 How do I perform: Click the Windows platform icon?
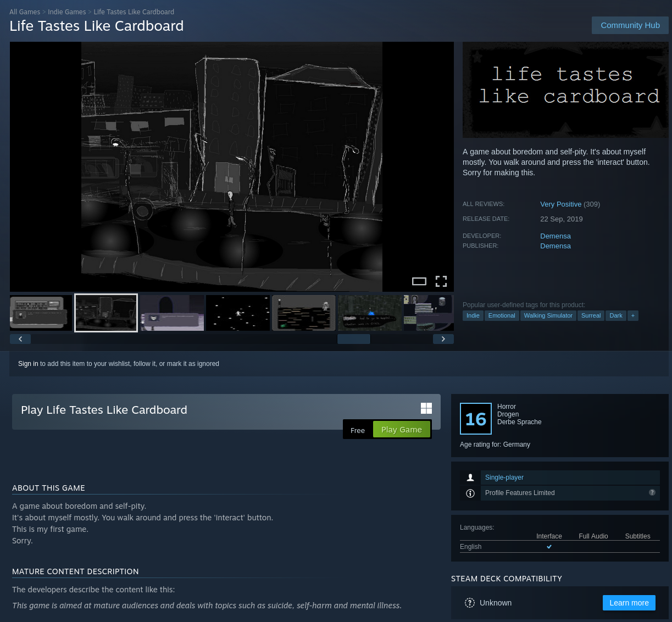(x=426, y=408)
